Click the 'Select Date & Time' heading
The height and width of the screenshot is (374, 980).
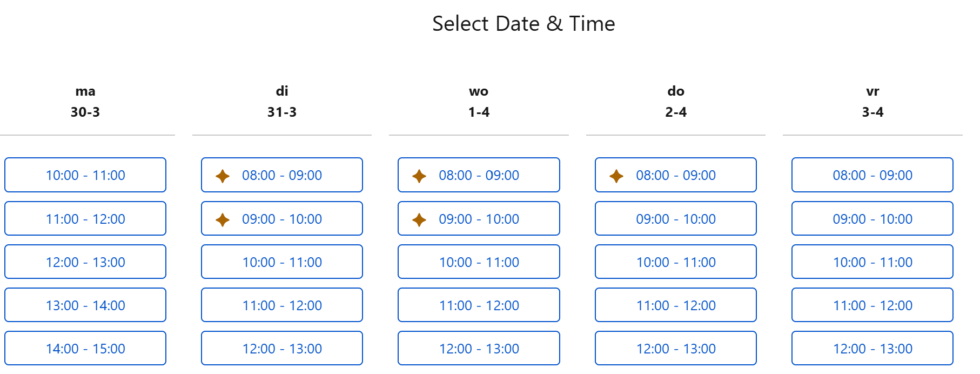pos(523,24)
